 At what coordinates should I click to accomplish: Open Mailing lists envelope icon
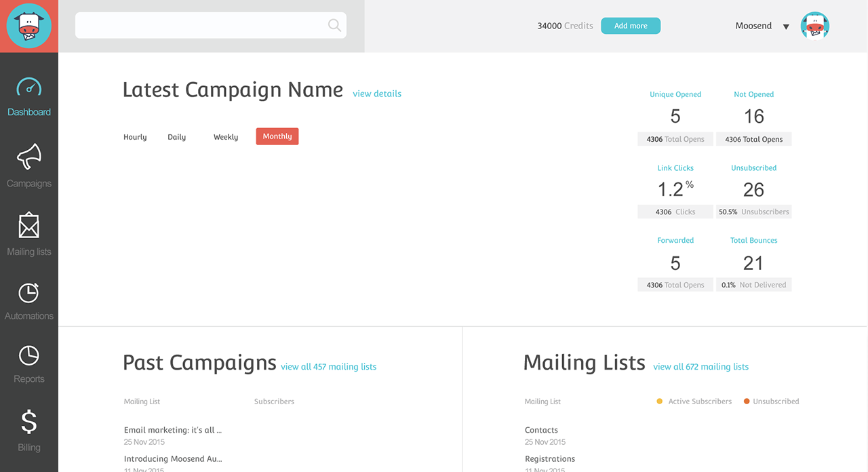tap(28, 226)
